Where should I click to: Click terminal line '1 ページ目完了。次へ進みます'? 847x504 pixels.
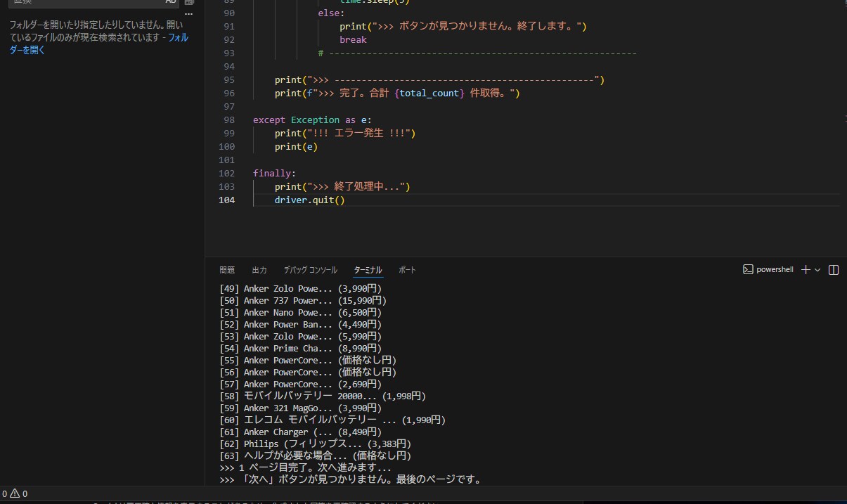(305, 468)
